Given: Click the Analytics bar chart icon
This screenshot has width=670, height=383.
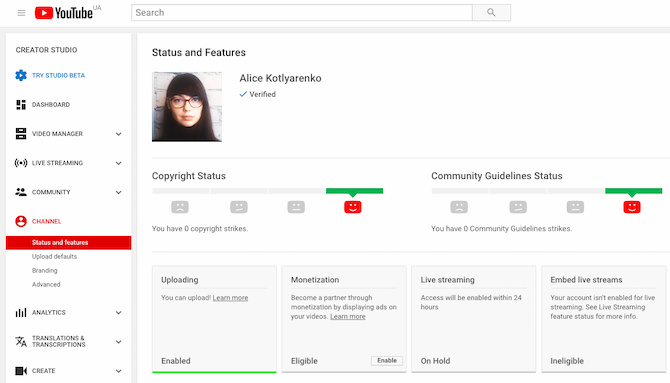Looking at the screenshot, I should coord(21,312).
